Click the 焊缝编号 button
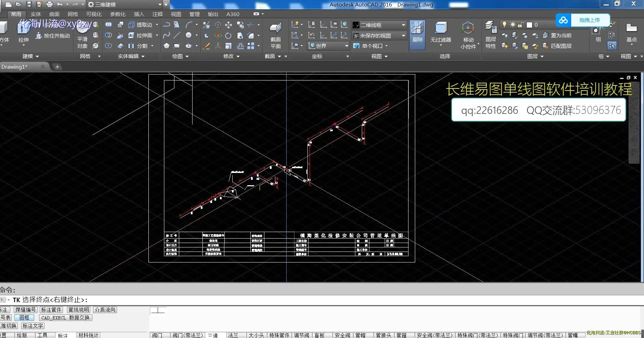 [x=25, y=310]
